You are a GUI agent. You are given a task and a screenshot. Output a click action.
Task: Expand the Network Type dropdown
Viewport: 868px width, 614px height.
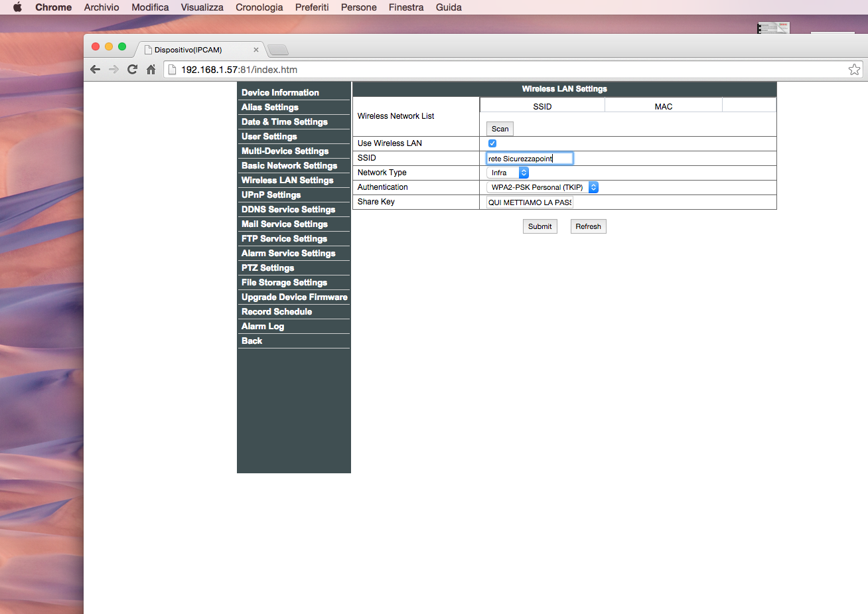tap(508, 173)
